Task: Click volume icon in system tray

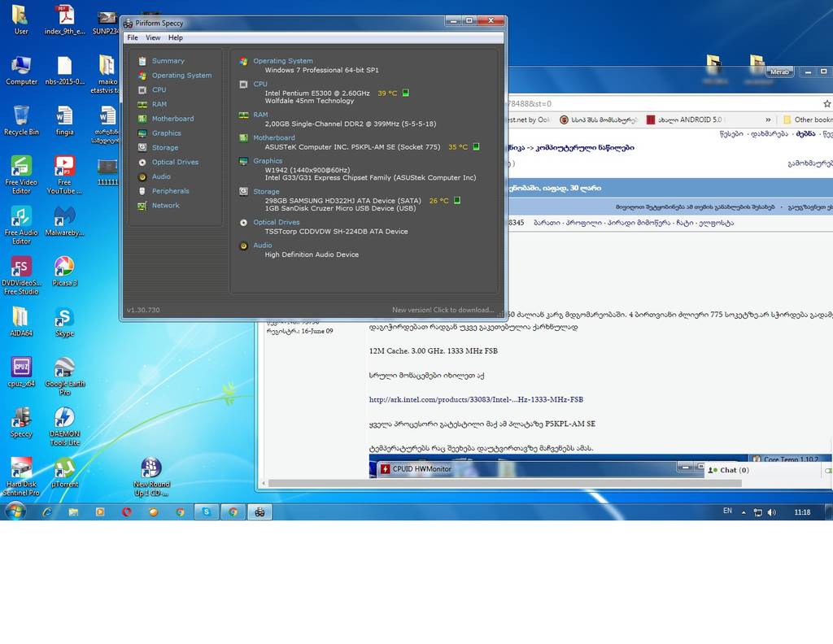Action: pos(772,512)
